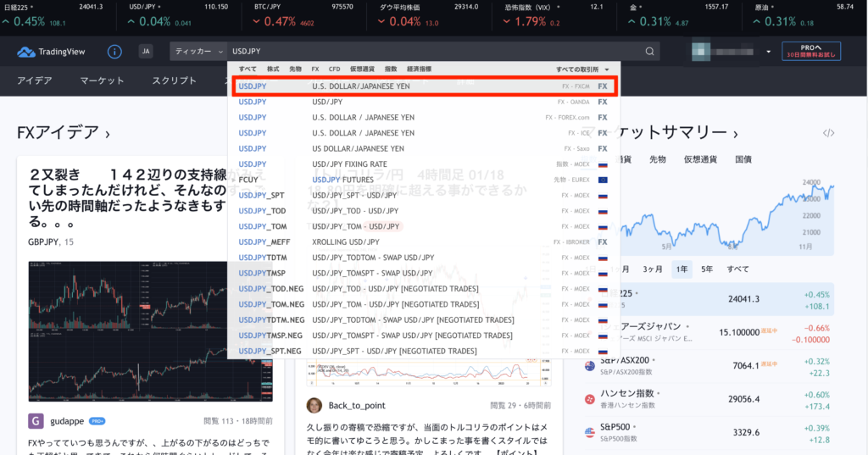This screenshot has height=455, width=868.
Task: Click Back_to_point's profile avatar
Action: click(314, 405)
